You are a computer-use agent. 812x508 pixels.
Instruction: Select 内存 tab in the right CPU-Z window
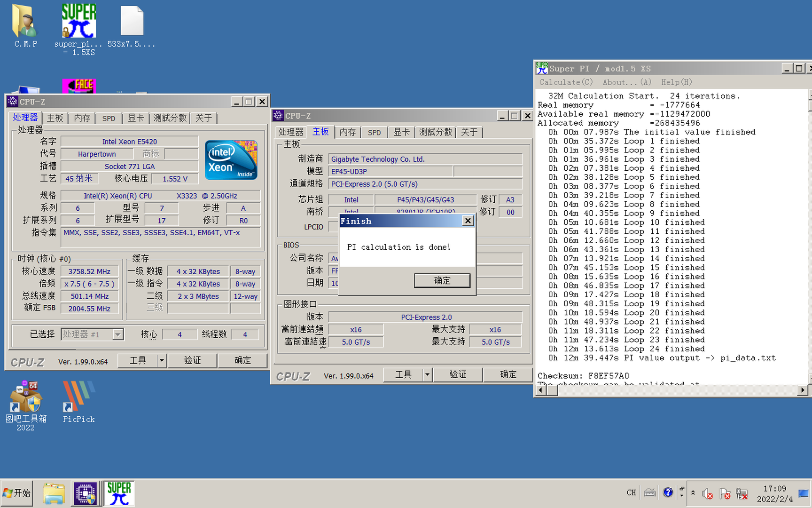[348, 132]
